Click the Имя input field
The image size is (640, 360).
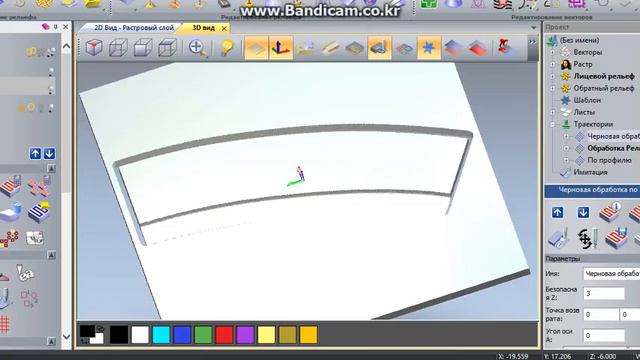tap(611, 273)
